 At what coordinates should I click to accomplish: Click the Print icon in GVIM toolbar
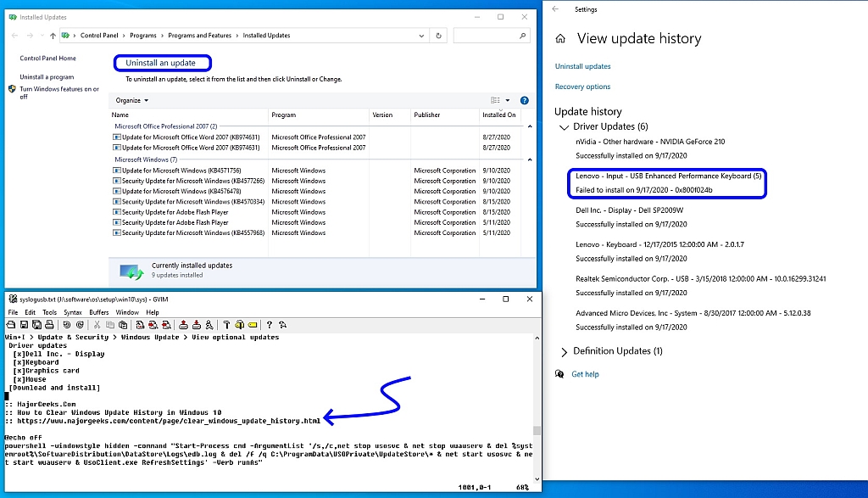pyautogui.click(x=49, y=325)
